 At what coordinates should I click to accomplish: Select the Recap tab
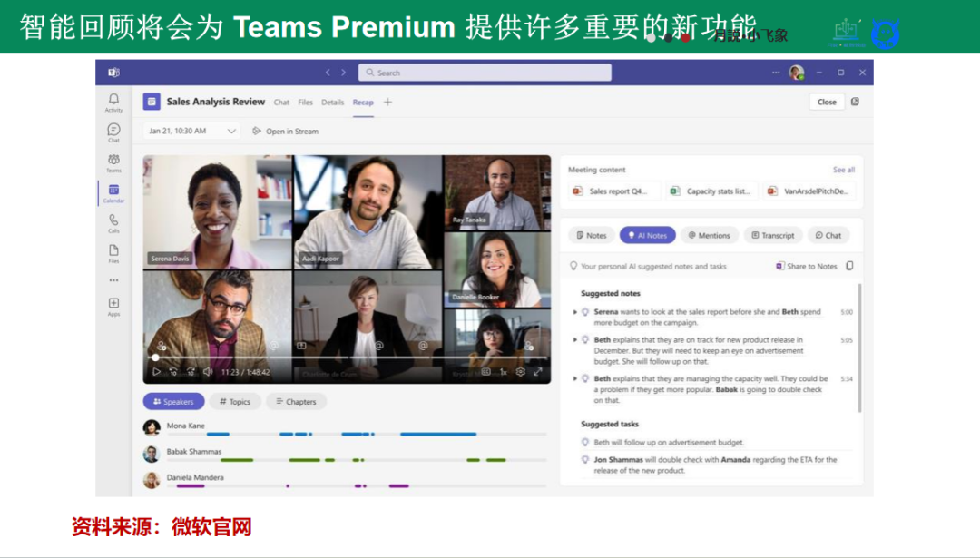(x=363, y=102)
